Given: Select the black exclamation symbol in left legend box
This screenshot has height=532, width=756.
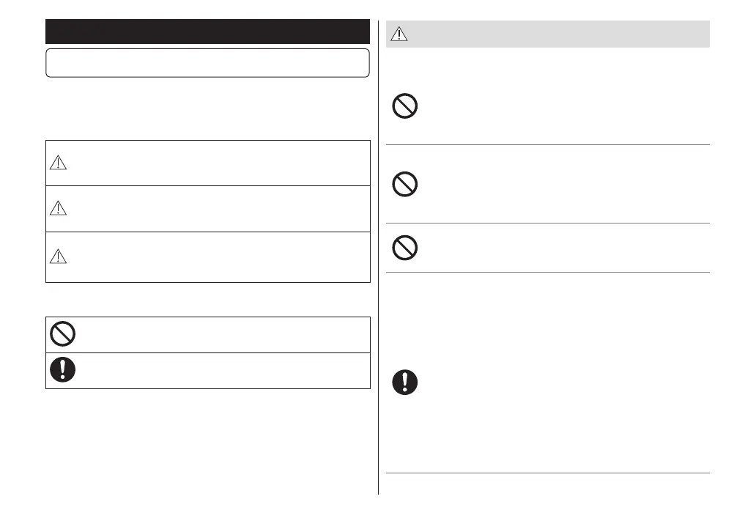Looking at the screenshot, I should [63, 370].
